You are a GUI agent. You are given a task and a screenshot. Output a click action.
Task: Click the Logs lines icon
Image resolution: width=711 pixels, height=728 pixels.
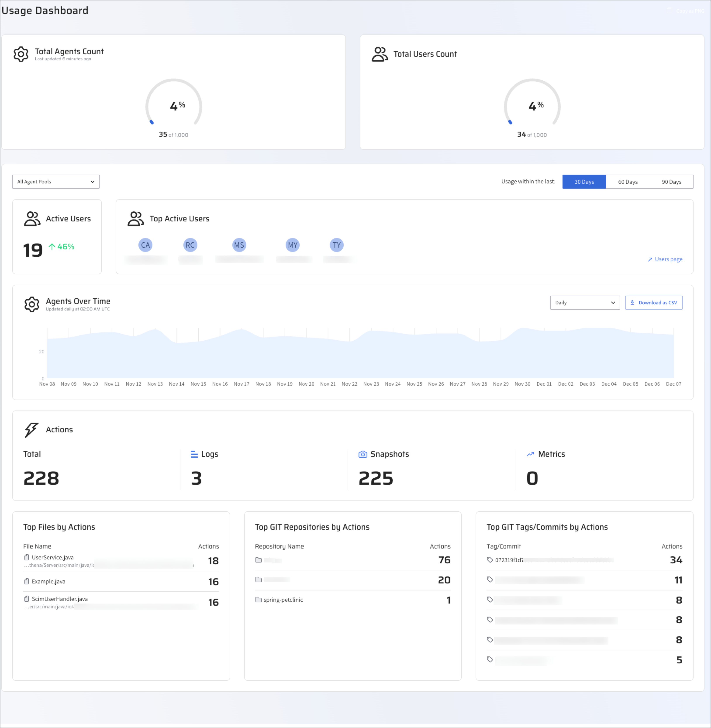[194, 454]
